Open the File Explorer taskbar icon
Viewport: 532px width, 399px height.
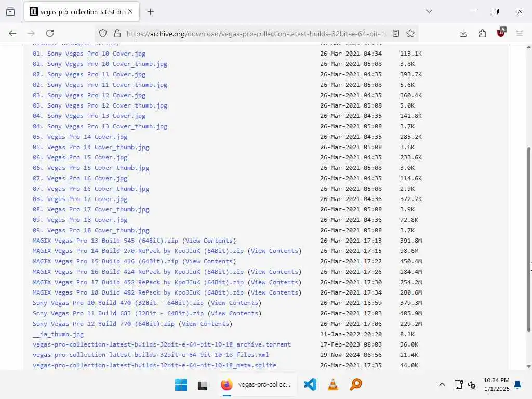point(203,385)
